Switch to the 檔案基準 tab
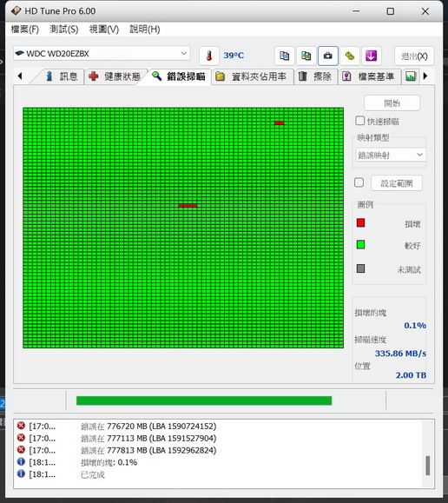This screenshot has width=448, height=503. [370, 76]
